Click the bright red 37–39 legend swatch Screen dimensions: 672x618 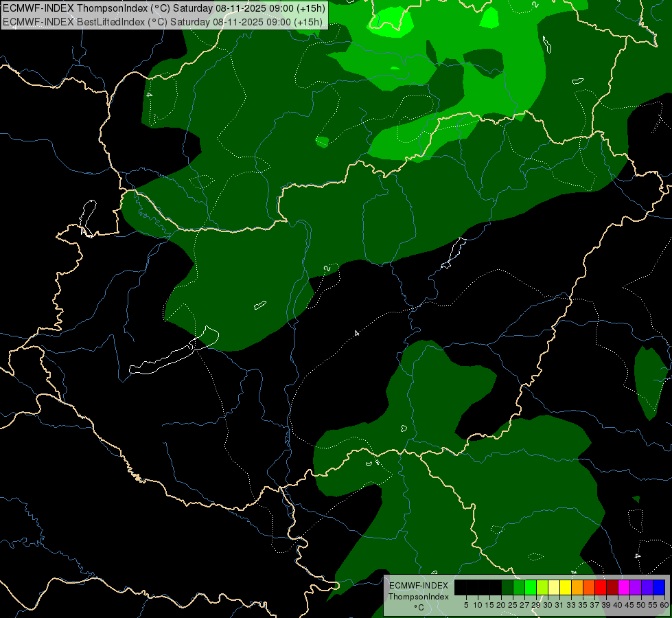(x=601, y=587)
